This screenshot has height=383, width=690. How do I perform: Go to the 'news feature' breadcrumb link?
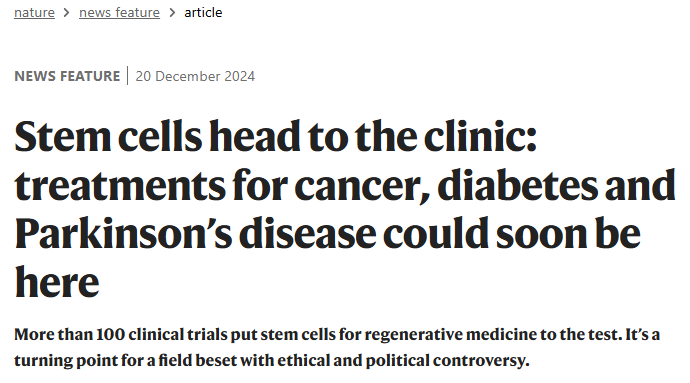click(x=119, y=12)
